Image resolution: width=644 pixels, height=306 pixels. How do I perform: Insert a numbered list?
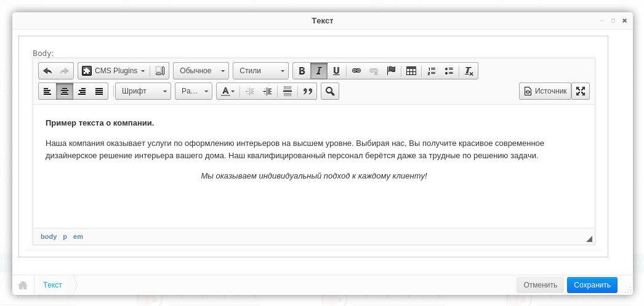pyautogui.click(x=432, y=71)
